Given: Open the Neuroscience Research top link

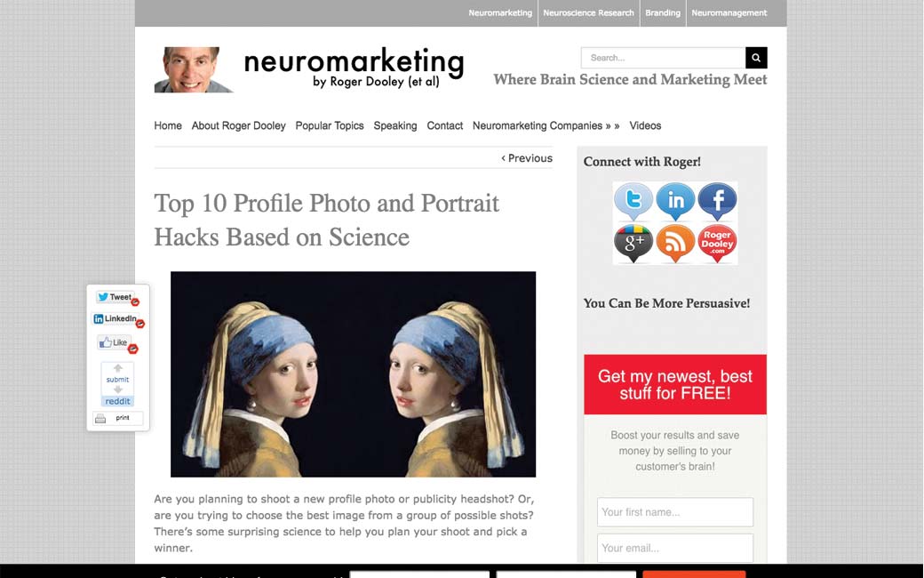Looking at the screenshot, I should click(x=588, y=12).
